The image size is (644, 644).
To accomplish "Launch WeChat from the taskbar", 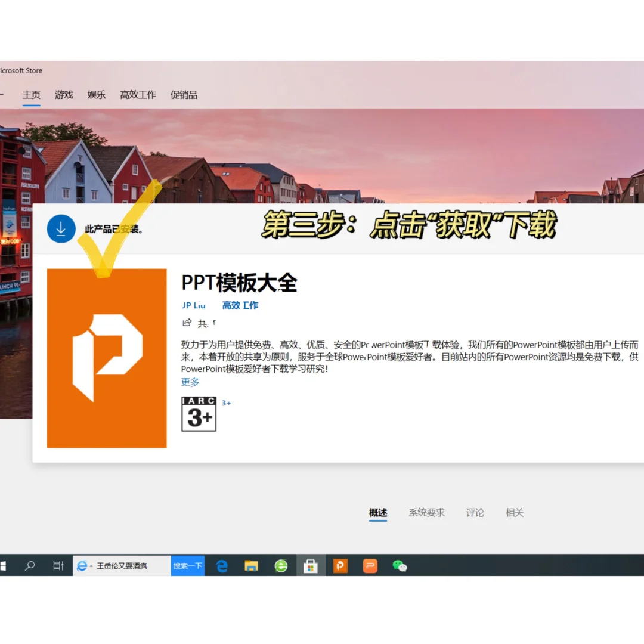I will click(x=400, y=565).
